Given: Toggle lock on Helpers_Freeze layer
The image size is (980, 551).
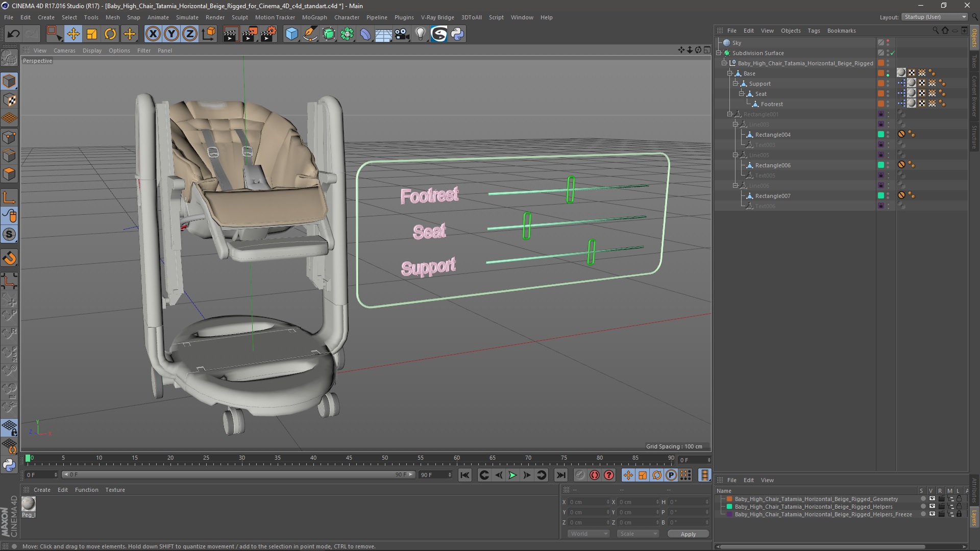Looking at the screenshot, I should click(959, 514).
